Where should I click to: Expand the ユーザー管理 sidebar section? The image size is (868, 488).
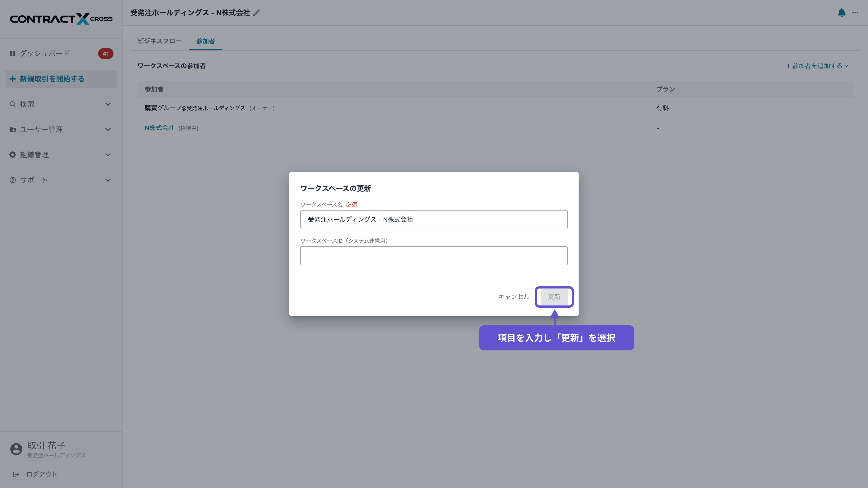pyautogui.click(x=108, y=130)
